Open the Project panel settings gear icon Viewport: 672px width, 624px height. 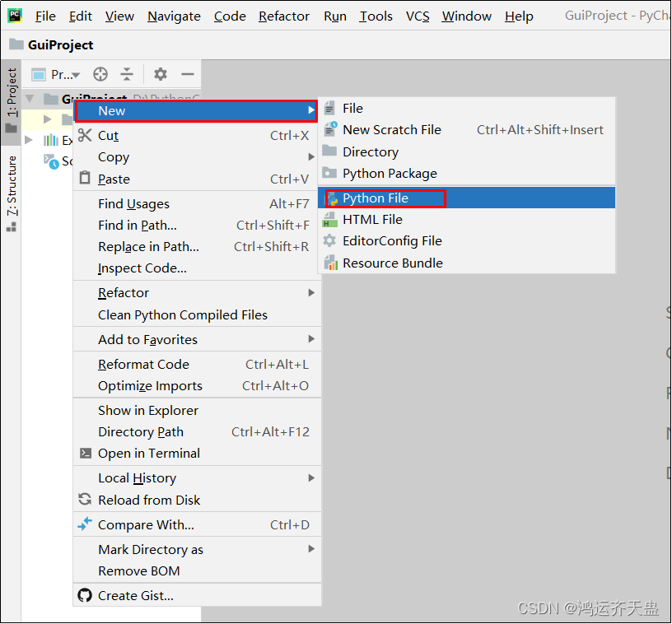pos(160,74)
